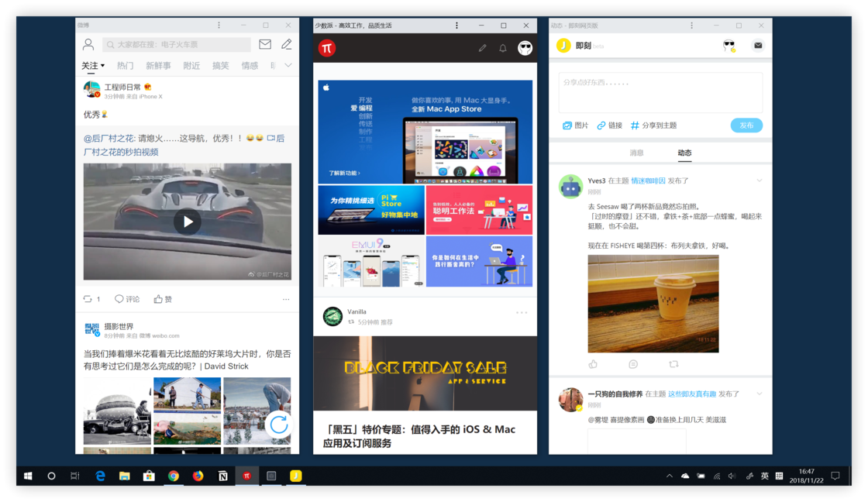Screen dimensions: 868x502
Task: Open the burger car photo thumbnail
Action: (117, 411)
